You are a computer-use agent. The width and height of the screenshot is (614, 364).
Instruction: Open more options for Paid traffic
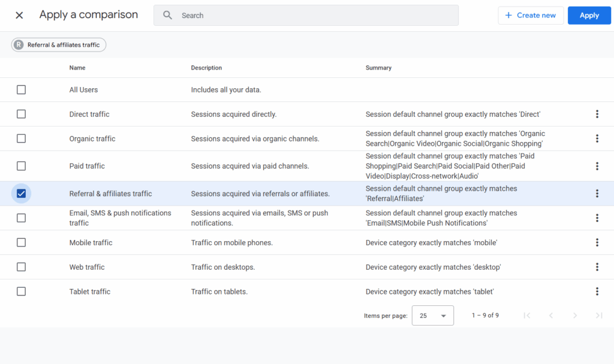(x=597, y=166)
